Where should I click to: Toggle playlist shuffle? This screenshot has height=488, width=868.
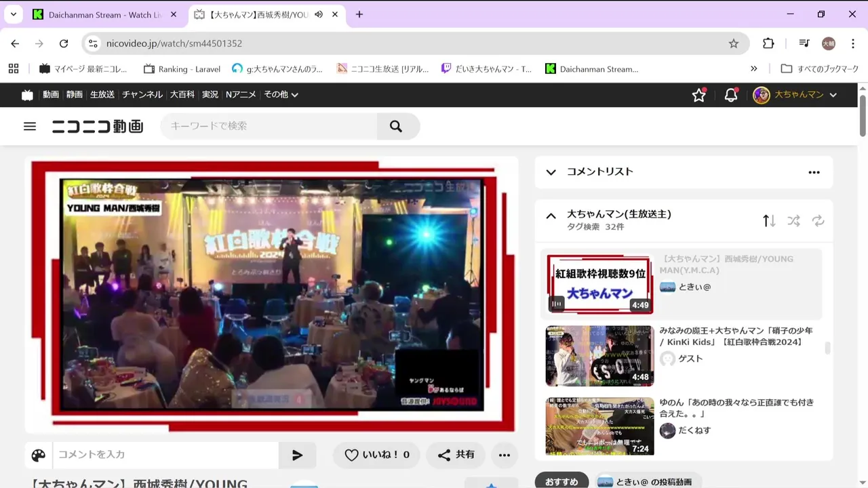793,221
